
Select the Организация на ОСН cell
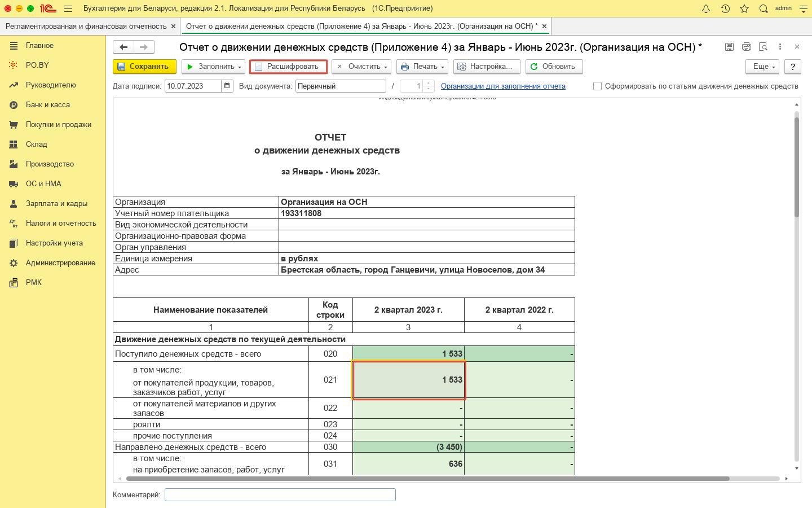[x=427, y=202]
